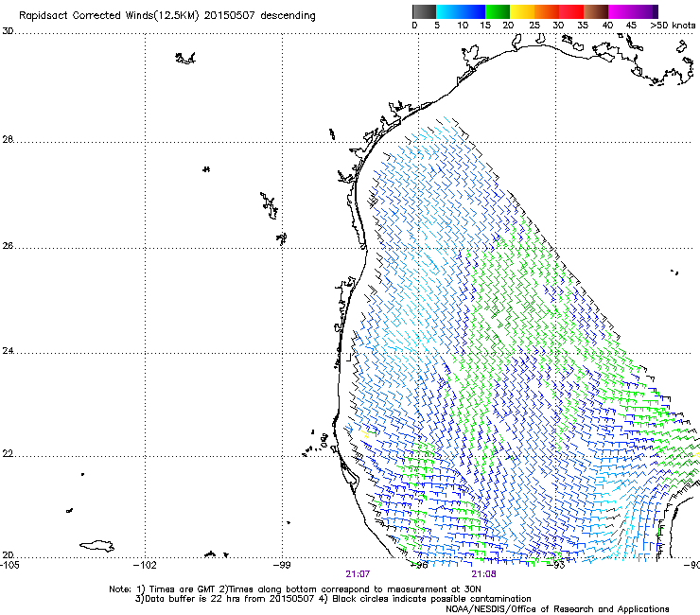Click the brown 35-40 knots legend color

tap(596, 11)
